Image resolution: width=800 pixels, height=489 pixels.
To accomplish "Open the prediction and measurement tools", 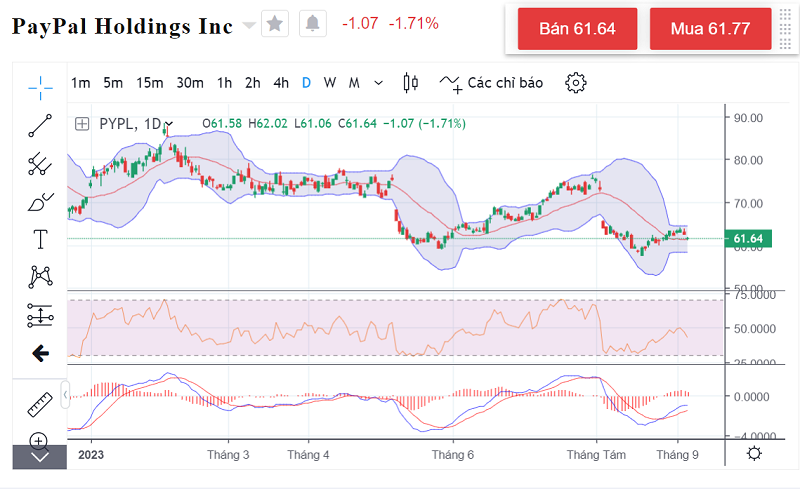I will [x=40, y=315].
